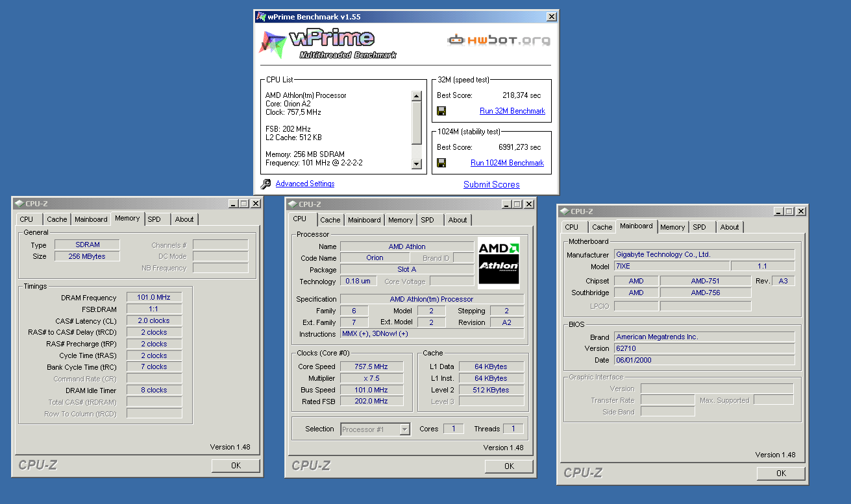Click the Core Speed 757.5 MHz field
This screenshot has width=851, height=504.
tap(371, 366)
